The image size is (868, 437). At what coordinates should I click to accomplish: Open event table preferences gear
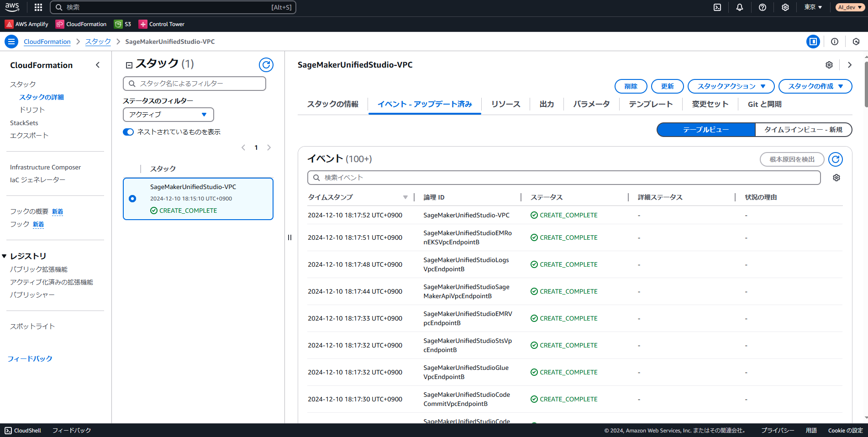coord(836,178)
